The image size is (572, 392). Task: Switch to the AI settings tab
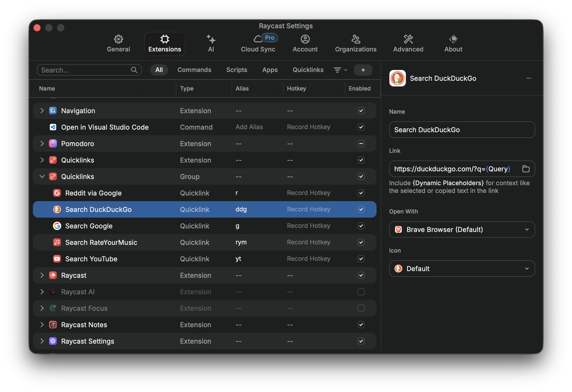[211, 44]
